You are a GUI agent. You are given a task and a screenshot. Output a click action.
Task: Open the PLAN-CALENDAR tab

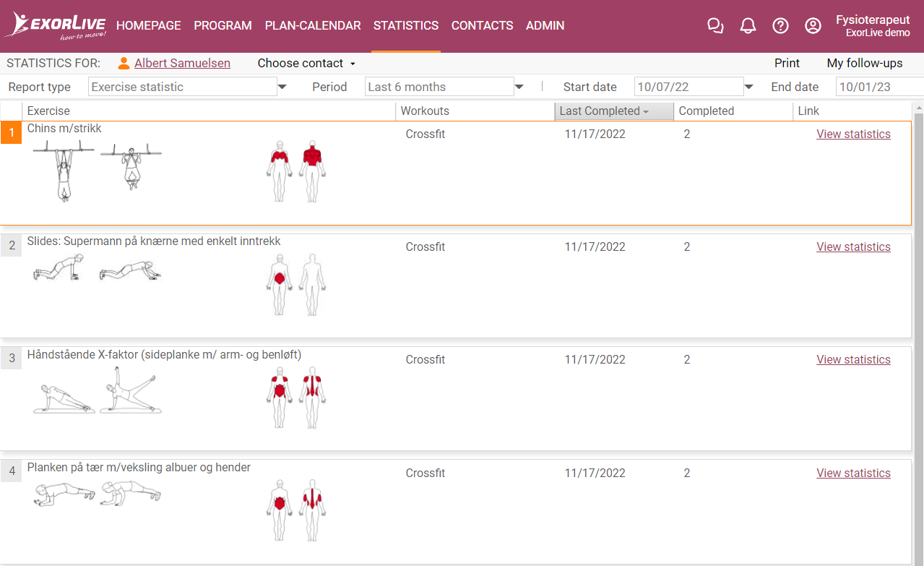(313, 25)
